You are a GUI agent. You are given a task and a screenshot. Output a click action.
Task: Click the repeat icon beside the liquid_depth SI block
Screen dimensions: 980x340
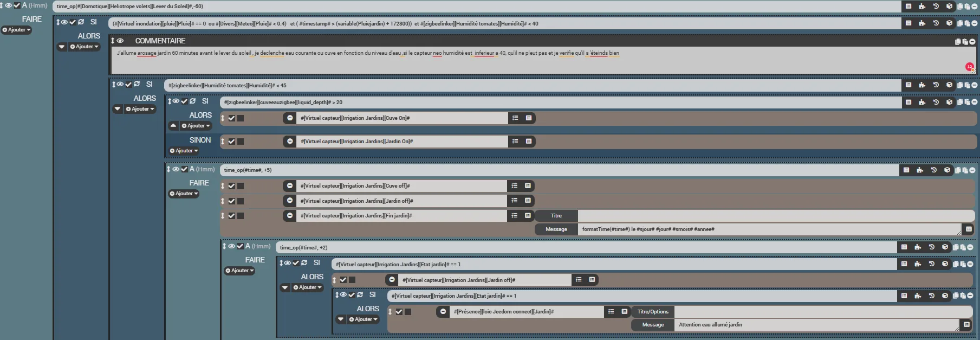[x=192, y=101]
